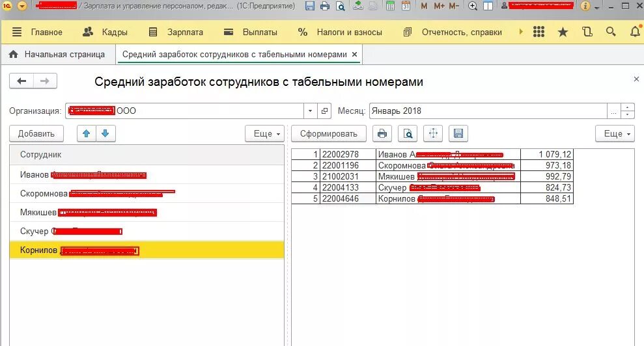Click the amount 824,73
The width and height of the screenshot is (644, 346).
coord(547,187)
